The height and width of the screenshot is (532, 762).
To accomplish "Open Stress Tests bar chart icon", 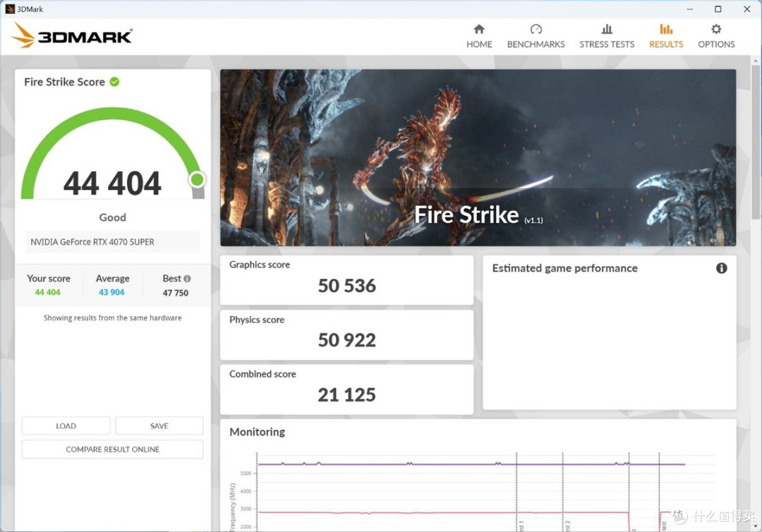I will click(607, 30).
